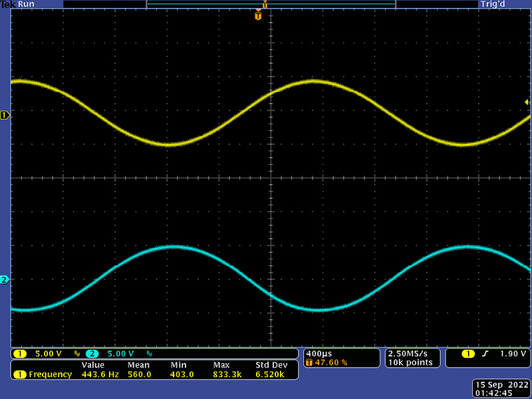Click the 1.90 V trigger level readout
This screenshot has width=532, height=399.
click(513, 354)
